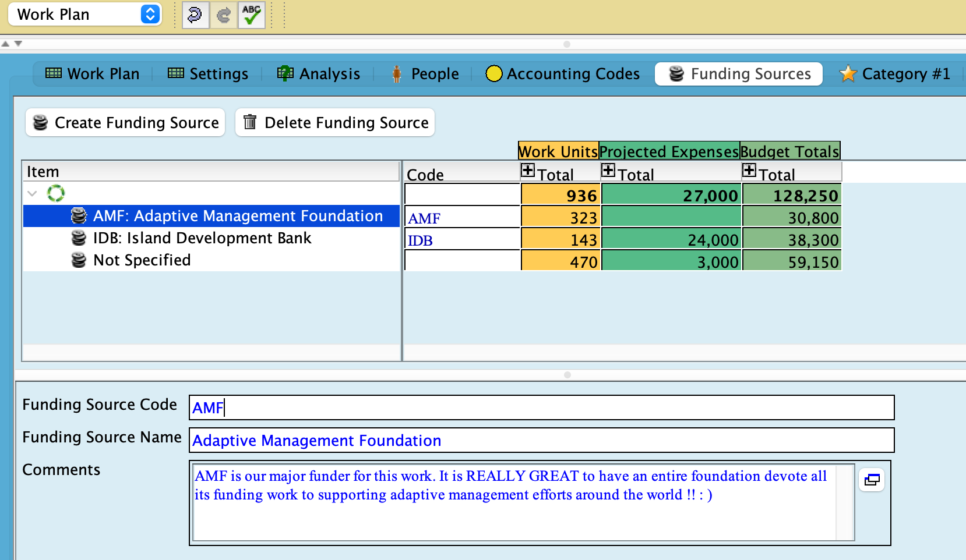Open the comments pop-out editor icon
The image size is (966, 560).
[x=872, y=480]
